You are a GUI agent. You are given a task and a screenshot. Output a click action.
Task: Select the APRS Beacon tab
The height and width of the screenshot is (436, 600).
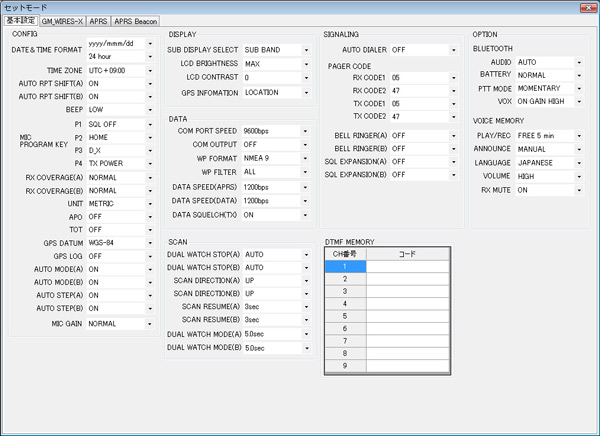[135, 19]
